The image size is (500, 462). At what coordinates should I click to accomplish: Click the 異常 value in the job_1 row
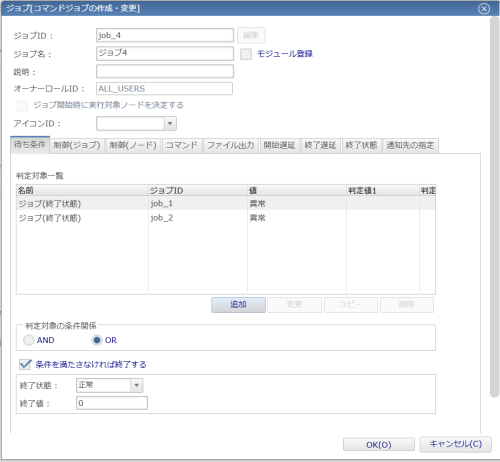click(x=258, y=204)
